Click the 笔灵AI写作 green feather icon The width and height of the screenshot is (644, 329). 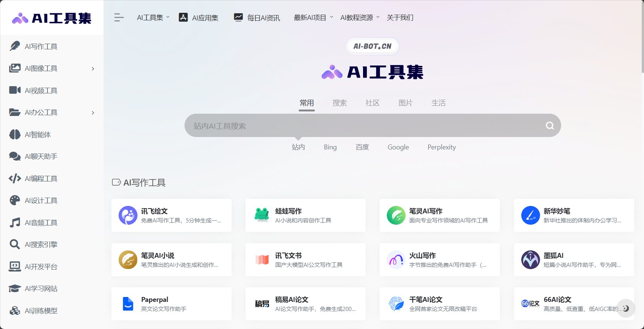tap(396, 215)
